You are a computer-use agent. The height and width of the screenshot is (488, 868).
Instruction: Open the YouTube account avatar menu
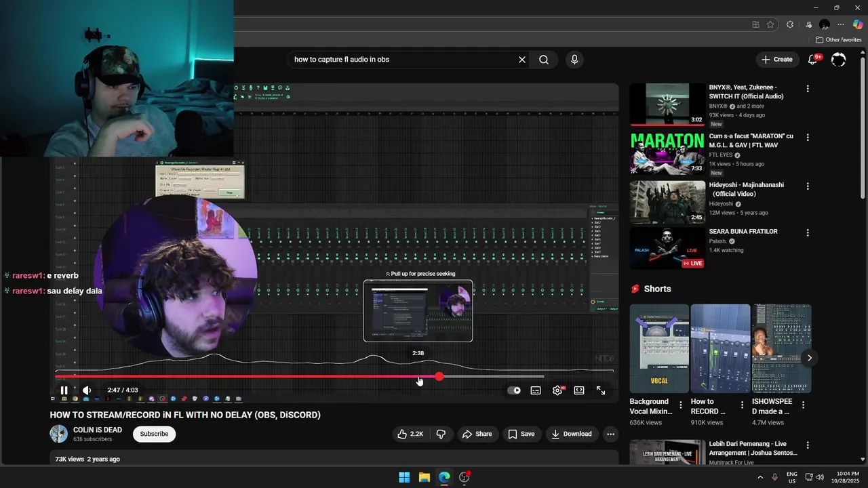(839, 60)
